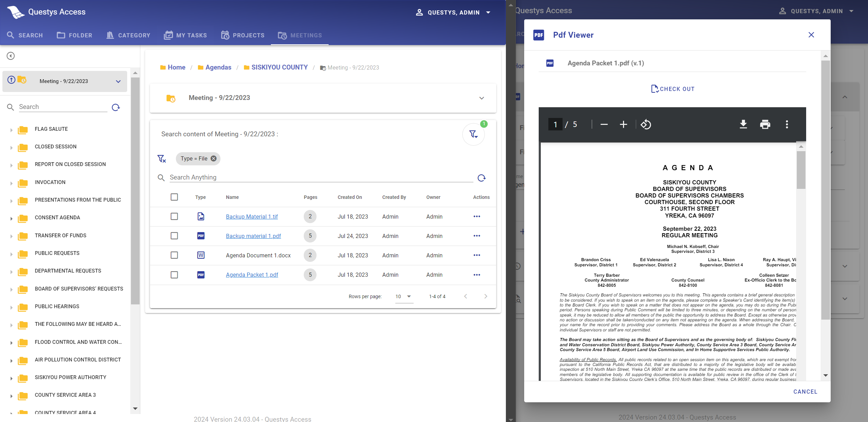Expand the CONSENT AGENDA folder
Viewport: 868px width, 422px height.
(x=11, y=219)
